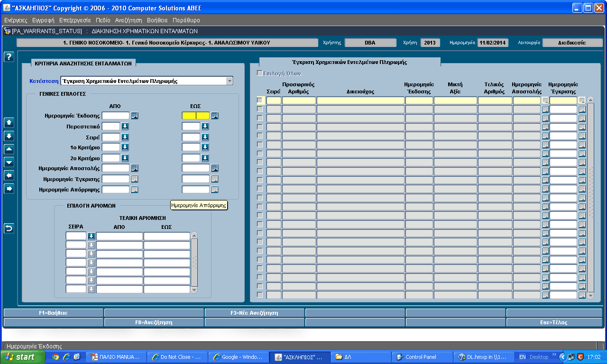This screenshot has width=607, height=364.
Task: Open calendar for Ημερομηνία Έγκρισης ΑΠΟ
Action: pos(135,179)
